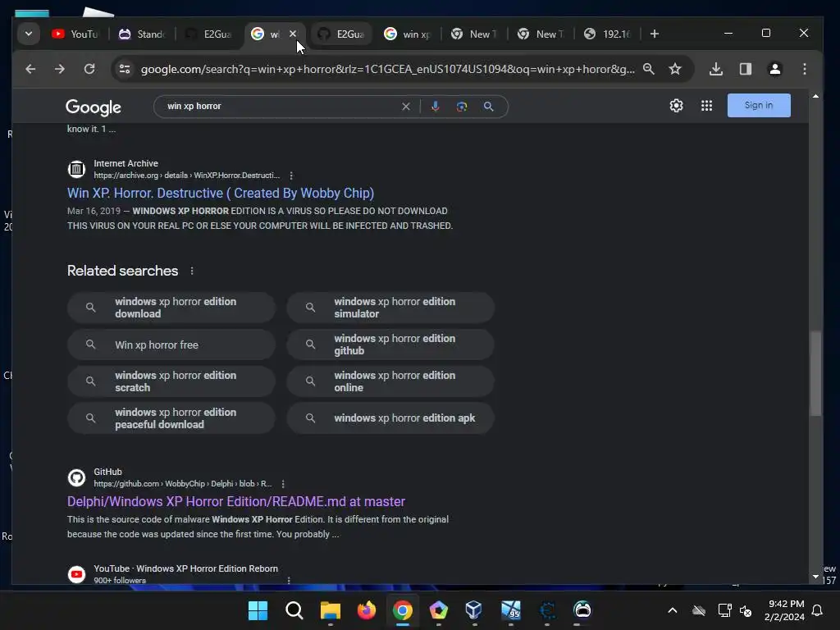Open Related searches options menu

click(192, 271)
